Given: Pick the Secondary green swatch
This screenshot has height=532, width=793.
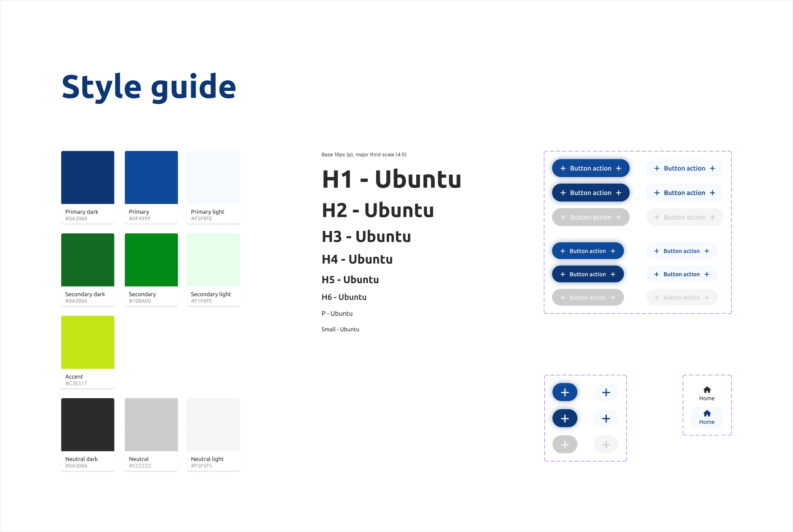Looking at the screenshot, I should [x=151, y=260].
